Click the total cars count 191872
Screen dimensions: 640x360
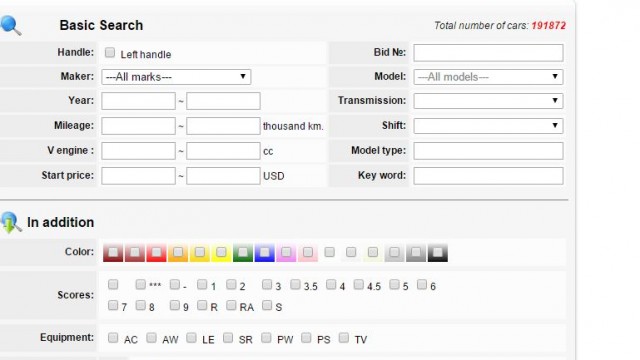coord(548,26)
